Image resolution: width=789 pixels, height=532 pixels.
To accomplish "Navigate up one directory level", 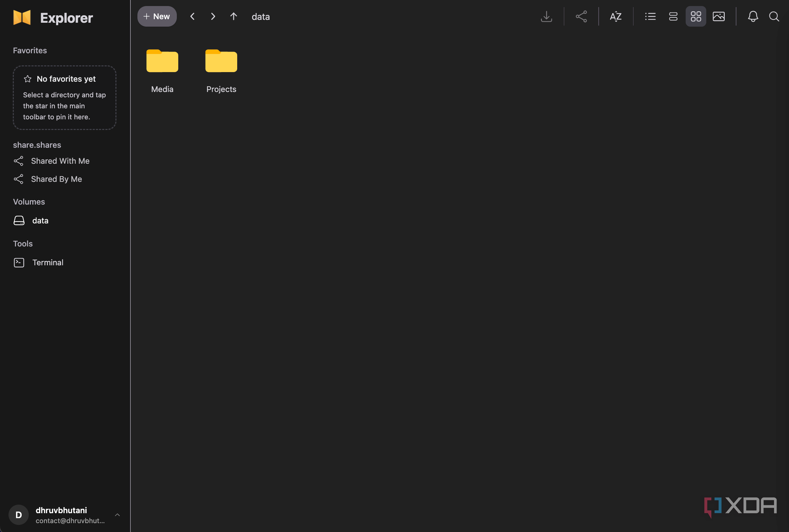I will click(233, 16).
